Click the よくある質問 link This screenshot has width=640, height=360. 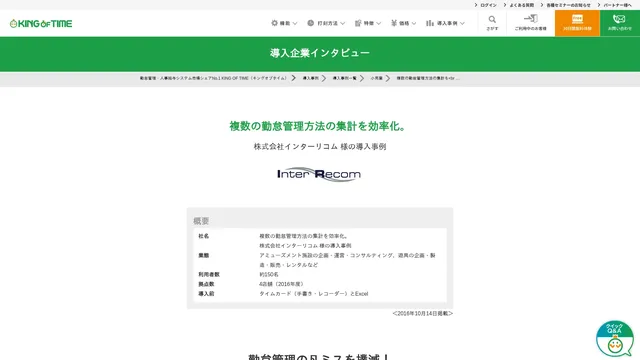522,5
